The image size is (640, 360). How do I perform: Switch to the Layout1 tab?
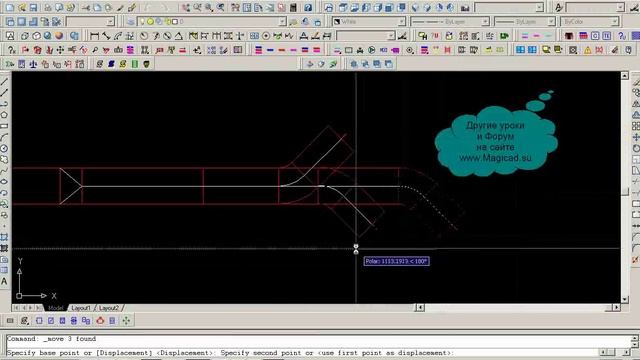[81, 308]
